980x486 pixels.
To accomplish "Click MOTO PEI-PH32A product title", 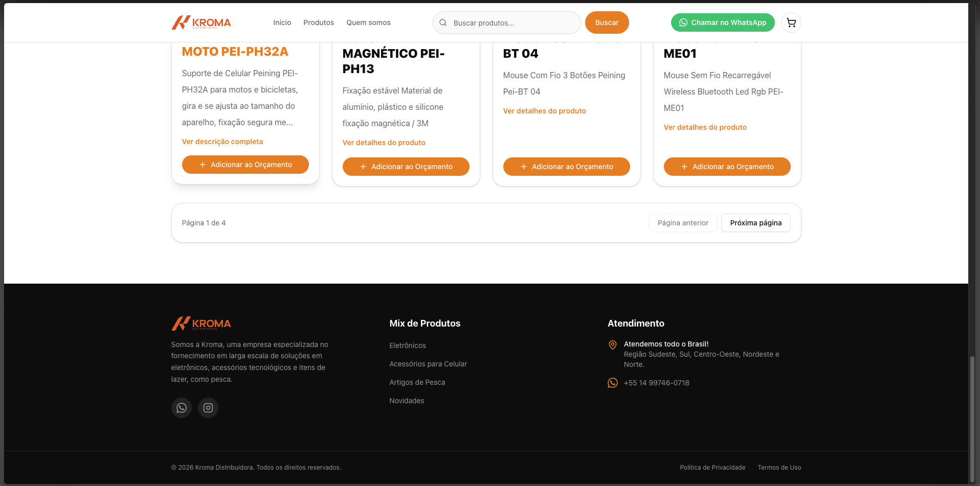I will pos(235,52).
